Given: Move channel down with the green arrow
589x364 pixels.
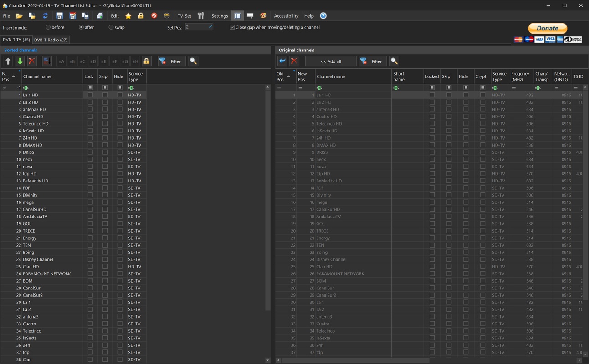Looking at the screenshot, I should point(20,61).
